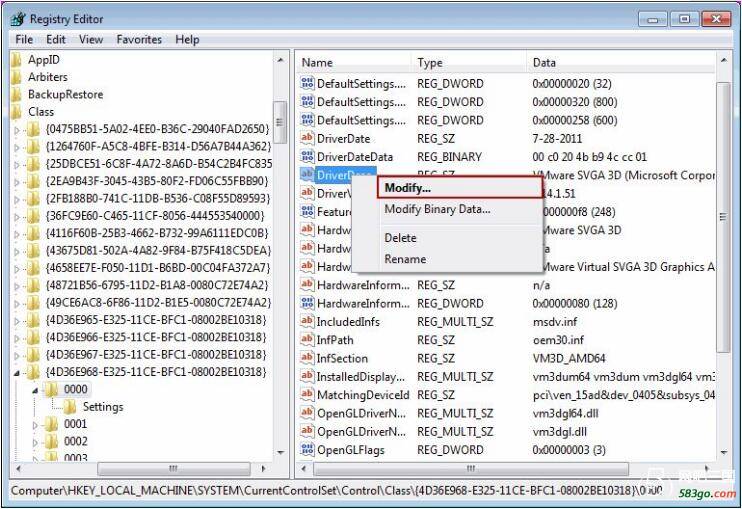Click the DWORD icon of the 0x00000080 (128) row
742x509 pixels.
(307, 303)
